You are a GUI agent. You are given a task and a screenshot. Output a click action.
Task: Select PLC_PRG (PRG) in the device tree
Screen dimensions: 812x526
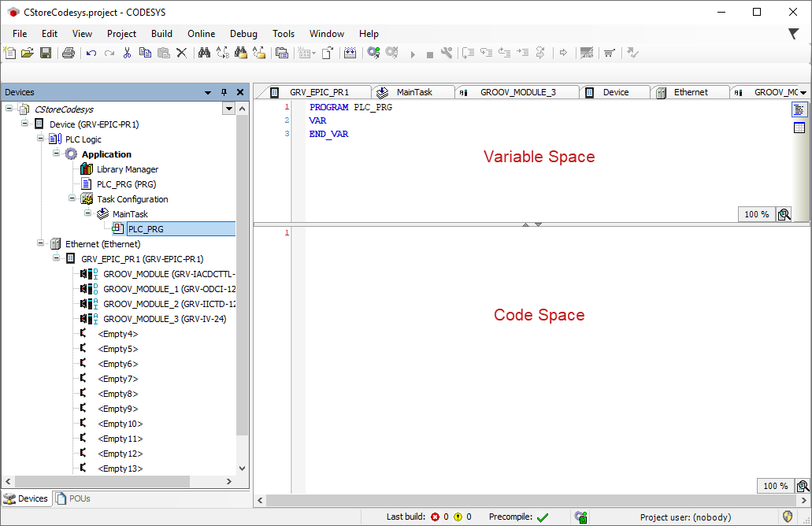[x=126, y=184]
